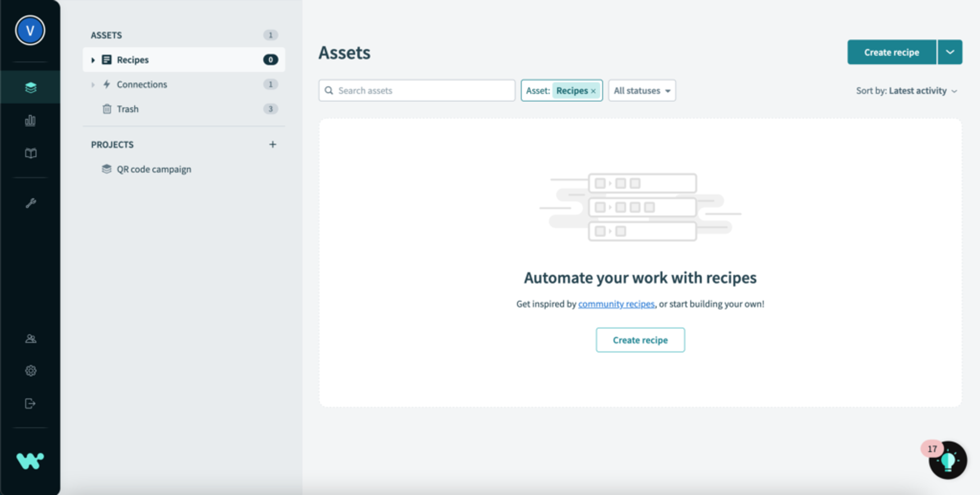Click the search magnifier icon
The height and width of the screenshot is (495, 980).
coord(329,91)
